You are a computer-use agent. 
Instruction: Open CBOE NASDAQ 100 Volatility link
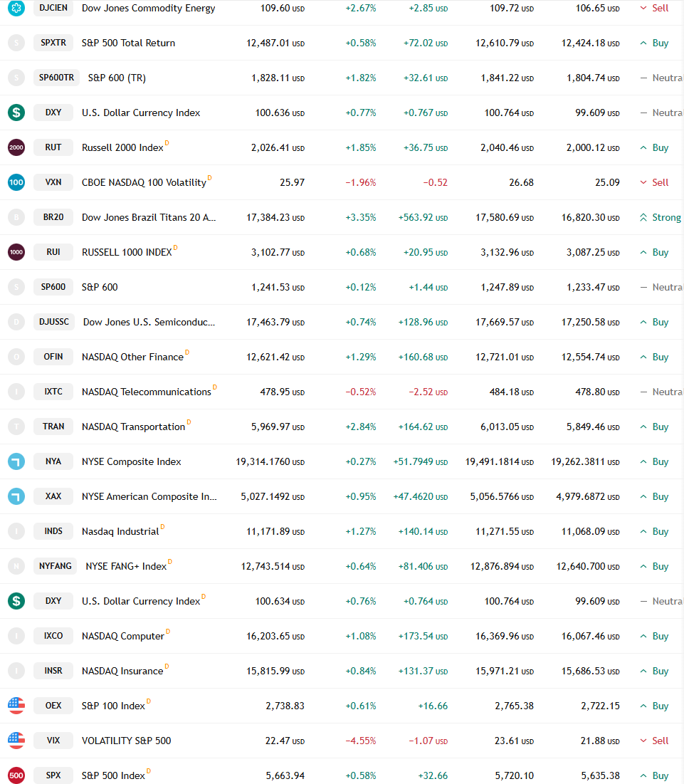(x=144, y=182)
